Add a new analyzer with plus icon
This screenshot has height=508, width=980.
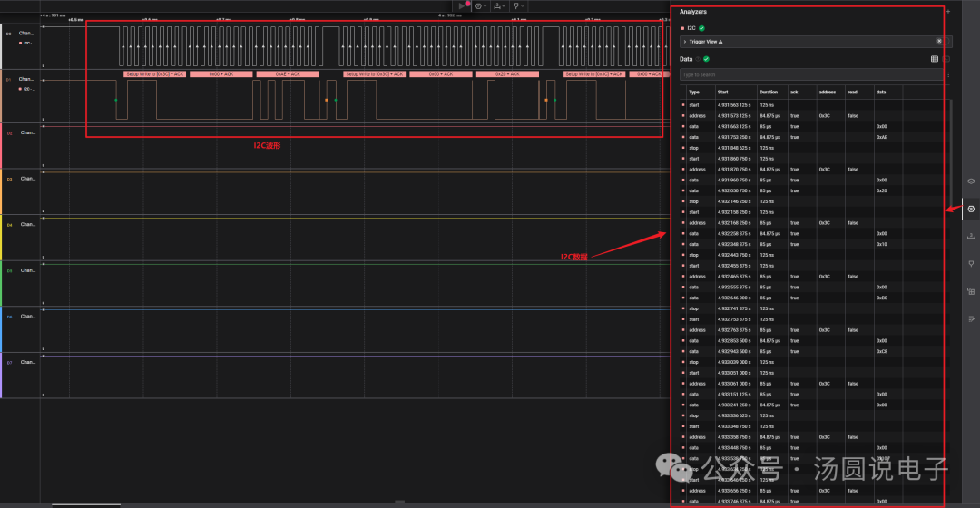tap(948, 12)
